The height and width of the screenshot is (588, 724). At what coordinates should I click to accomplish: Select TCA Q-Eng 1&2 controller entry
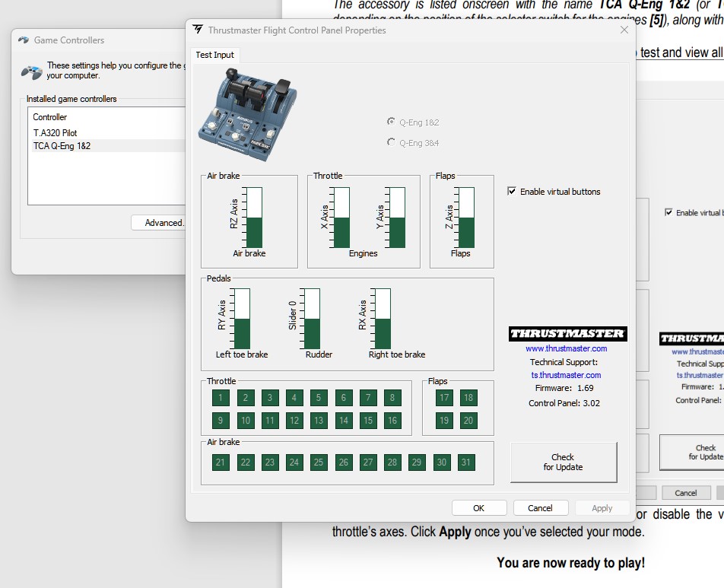click(62, 146)
